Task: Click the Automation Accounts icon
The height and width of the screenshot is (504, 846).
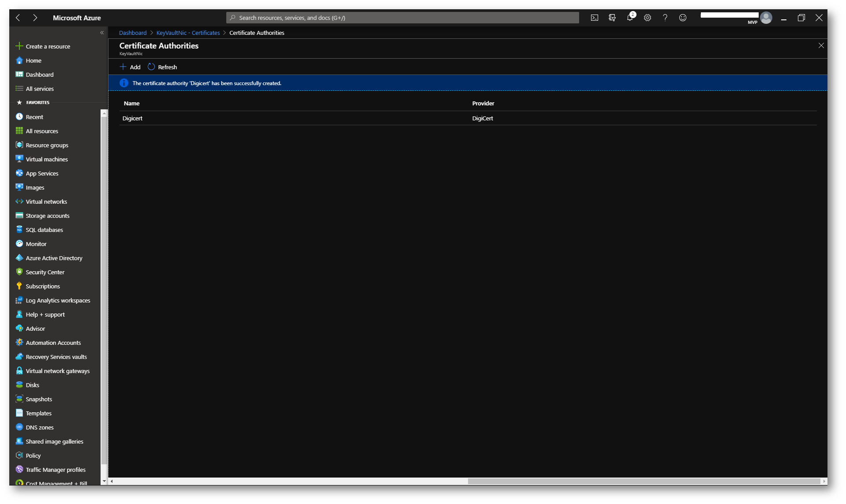Action: click(19, 343)
